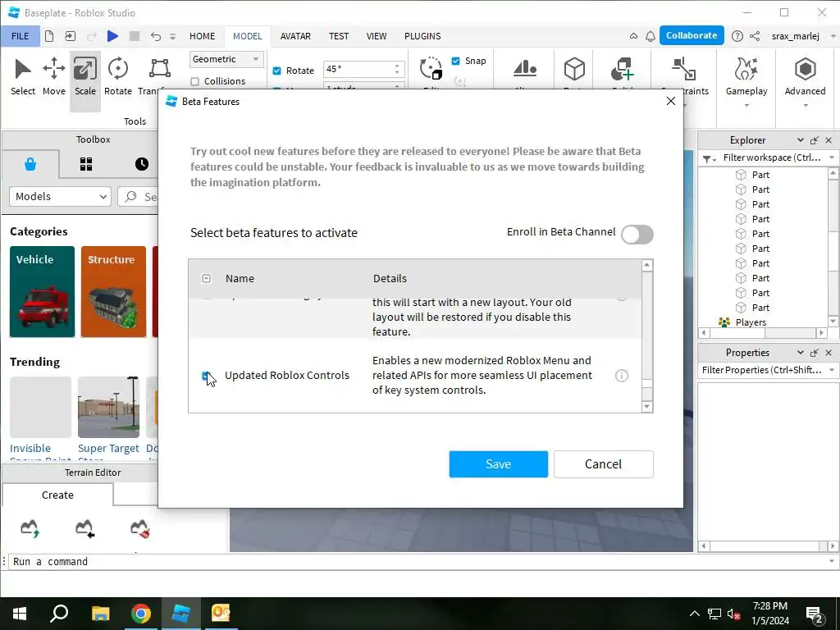Select the Select tool in the ribbon

click(x=23, y=78)
